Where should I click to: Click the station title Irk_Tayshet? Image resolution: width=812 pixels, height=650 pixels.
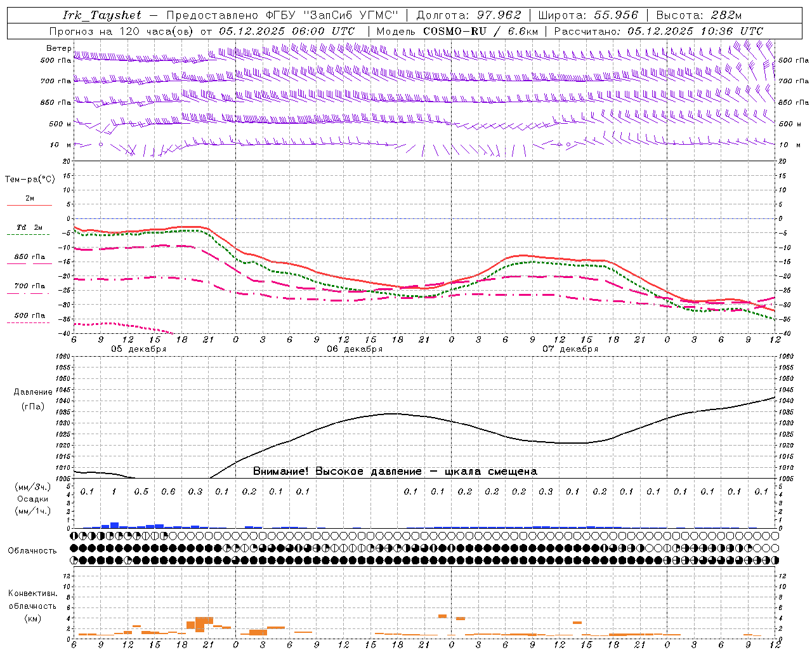click(x=102, y=15)
